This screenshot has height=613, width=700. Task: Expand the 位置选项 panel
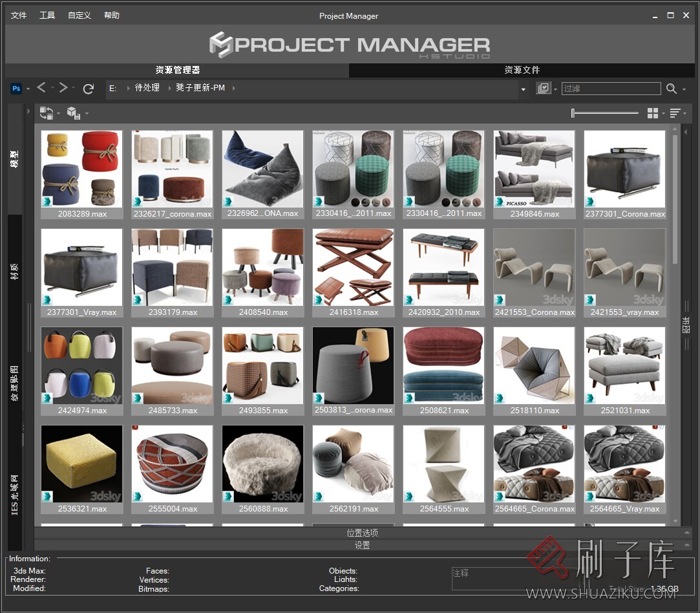362,533
